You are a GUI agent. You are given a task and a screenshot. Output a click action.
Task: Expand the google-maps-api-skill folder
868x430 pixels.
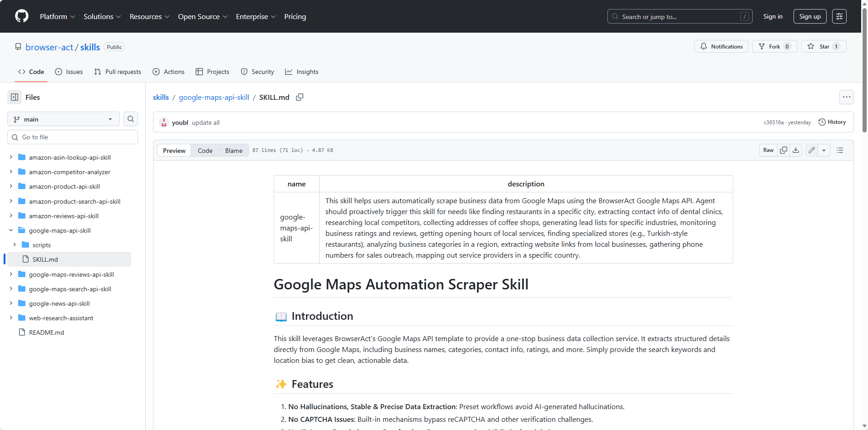(x=10, y=230)
